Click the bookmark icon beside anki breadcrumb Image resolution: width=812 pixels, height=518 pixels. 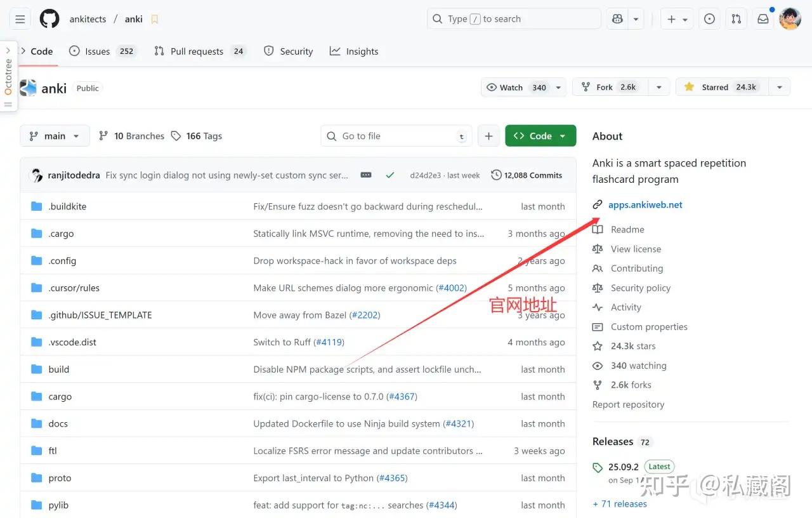pyautogui.click(x=155, y=19)
